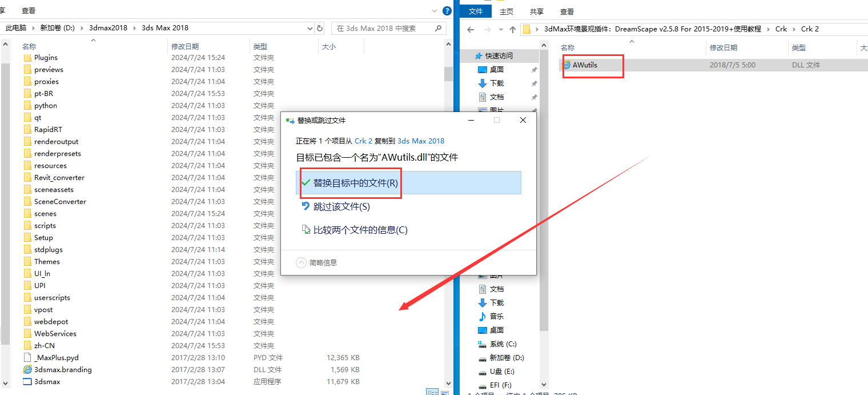Click the Themes folder icon
Image resolution: width=868 pixels, height=395 pixels.
click(27, 261)
